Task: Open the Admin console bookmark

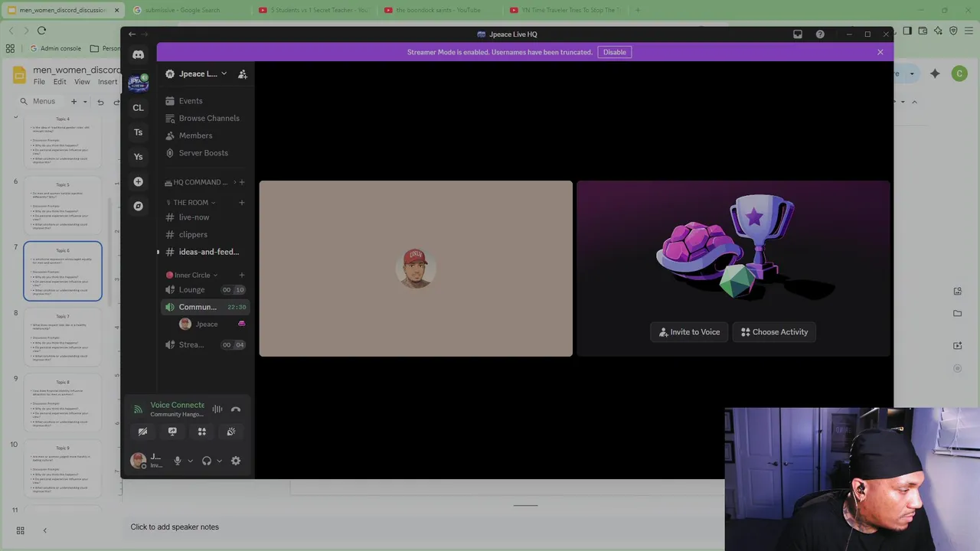Action: click(x=55, y=48)
